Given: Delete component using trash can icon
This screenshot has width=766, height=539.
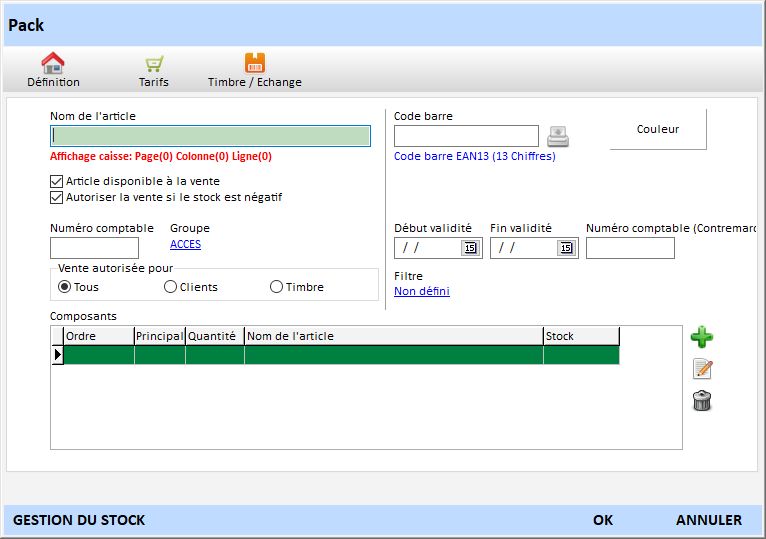Looking at the screenshot, I should pyautogui.click(x=702, y=402).
